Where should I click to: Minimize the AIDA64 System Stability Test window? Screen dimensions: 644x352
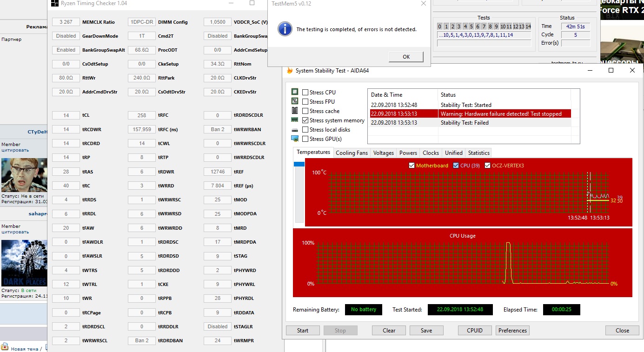(590, 70)
